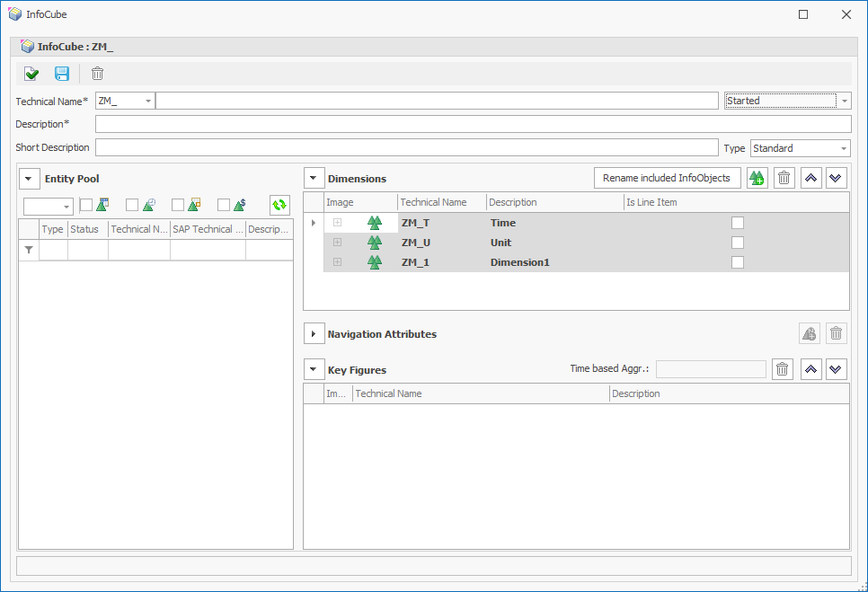Click the check/validate InfoCube toolbar icon
The height and width of the screenshot is (592, 868).
[x=31, y=74]
